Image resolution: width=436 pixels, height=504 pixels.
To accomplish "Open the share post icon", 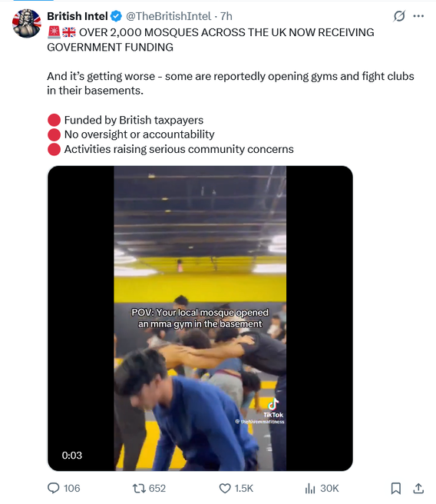I will click(x=418, y=488).
